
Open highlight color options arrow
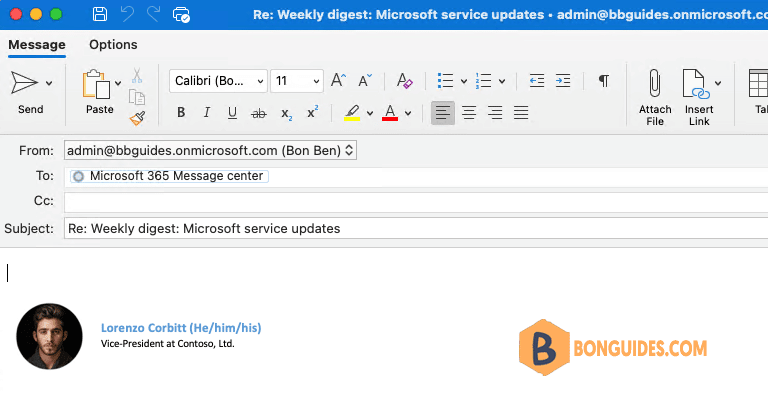pyautogui.click(x=370, y=114)
